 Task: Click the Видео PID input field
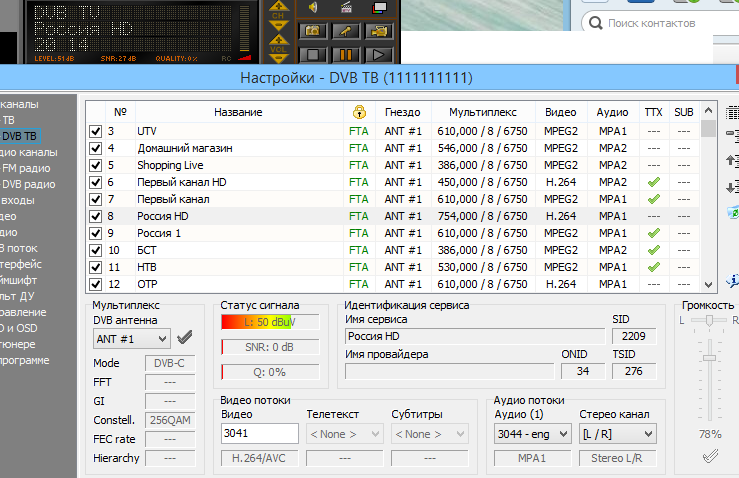pyautogui.click(x=259, y=434)
